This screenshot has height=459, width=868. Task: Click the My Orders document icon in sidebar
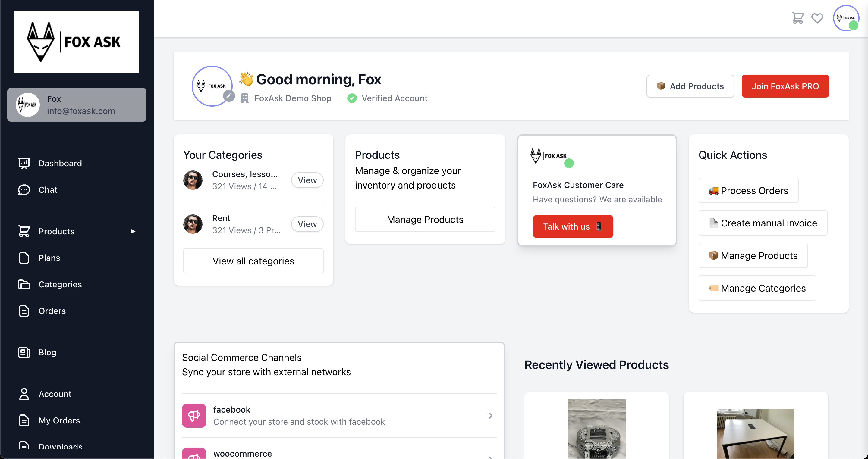[x=24, y=421]
